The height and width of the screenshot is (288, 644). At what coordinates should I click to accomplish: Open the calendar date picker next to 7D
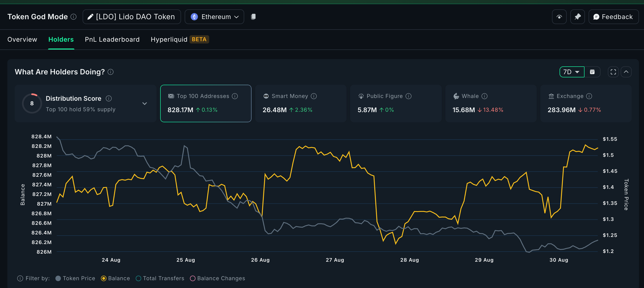click(592, 72)
